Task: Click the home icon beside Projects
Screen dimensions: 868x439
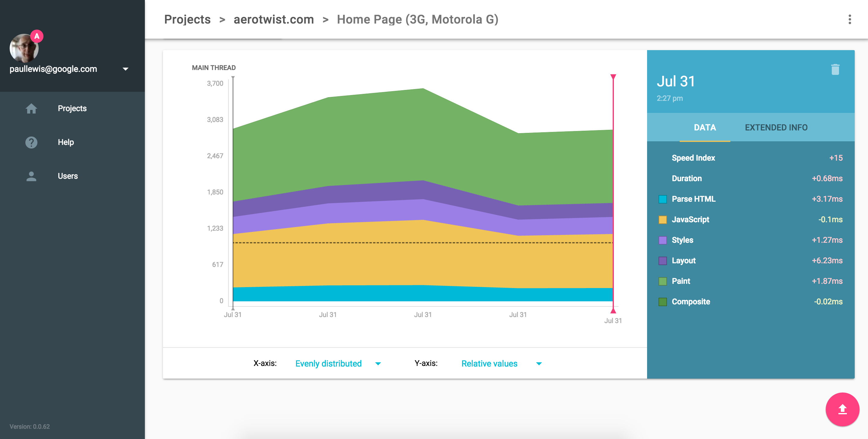Action: click(31, 108)
